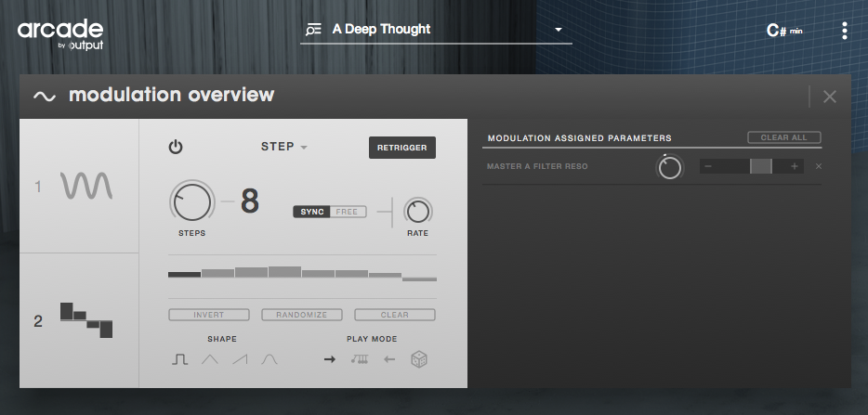Select the bell curve step shape

coord(270,359)
